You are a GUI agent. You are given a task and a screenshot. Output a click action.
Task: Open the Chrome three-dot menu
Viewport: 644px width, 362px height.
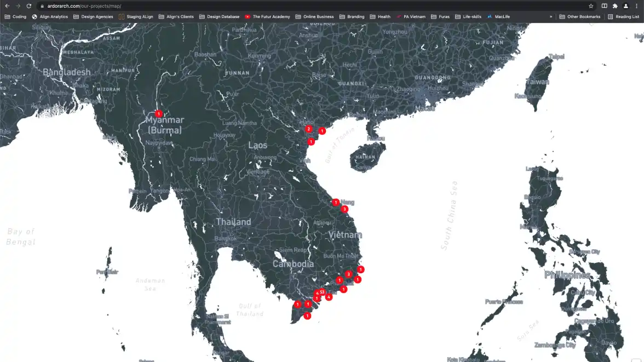point(636,6)
